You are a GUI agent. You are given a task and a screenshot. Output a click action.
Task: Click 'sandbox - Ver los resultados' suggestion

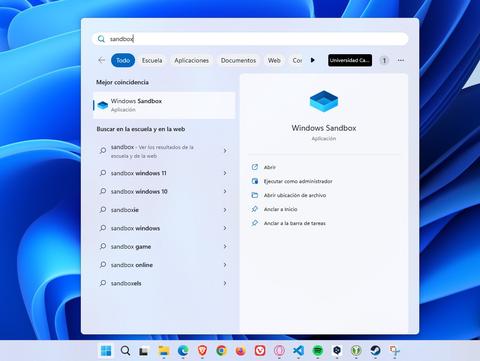pyautogui.click(x=152, y=151)
